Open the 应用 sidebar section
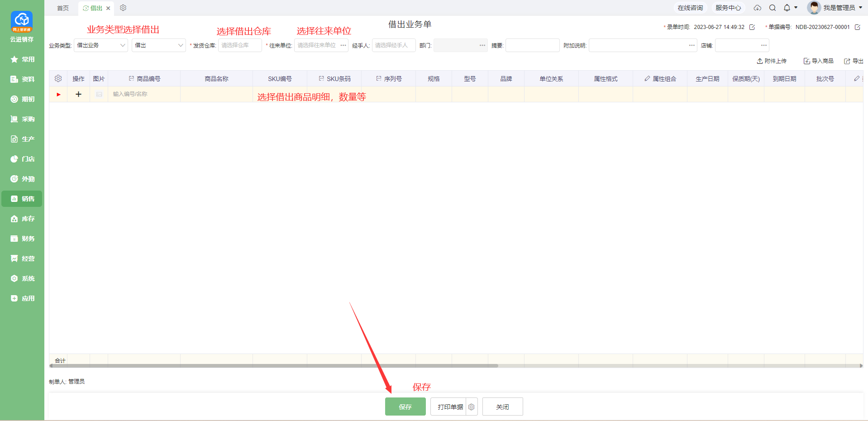This screenshot has height=421, width=868. pyautogui.click(x=22, y=298)
